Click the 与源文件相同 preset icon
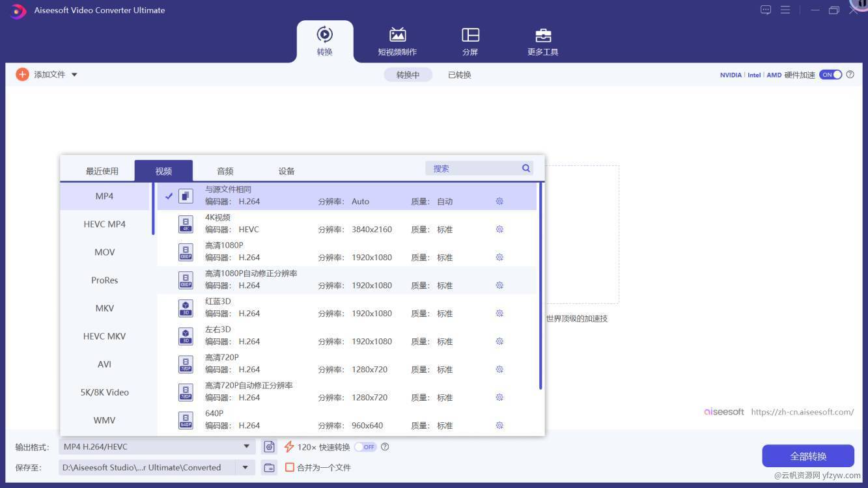Viewport: 868px width, 488px height. [186, 196]
